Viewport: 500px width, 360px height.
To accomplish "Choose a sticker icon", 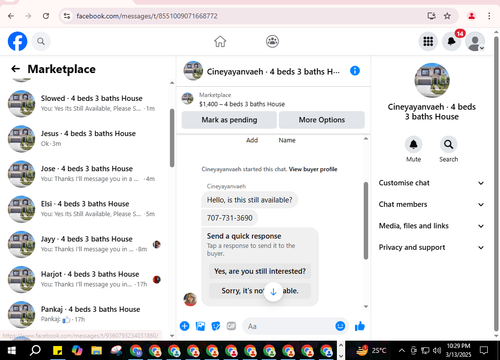I will coord(216,326).
